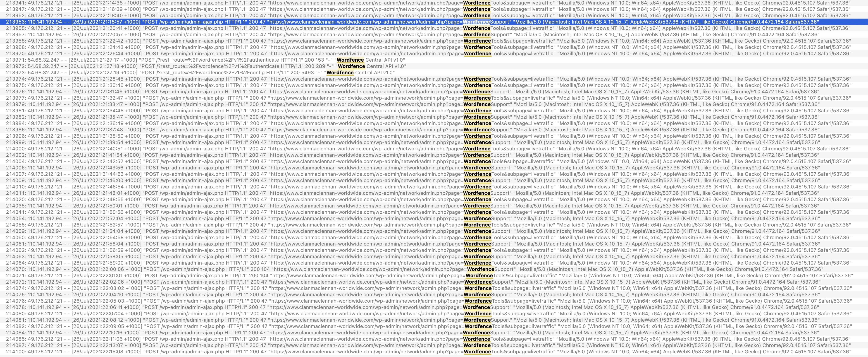Select result row 214071 at 22:01:01

click(x=434, y=275)
